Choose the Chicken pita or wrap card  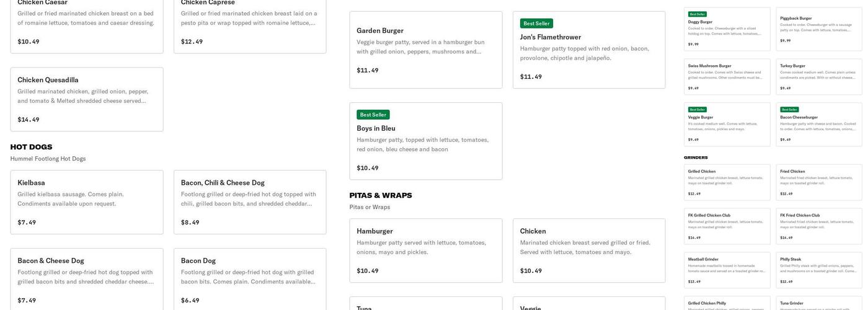[589, 250]
